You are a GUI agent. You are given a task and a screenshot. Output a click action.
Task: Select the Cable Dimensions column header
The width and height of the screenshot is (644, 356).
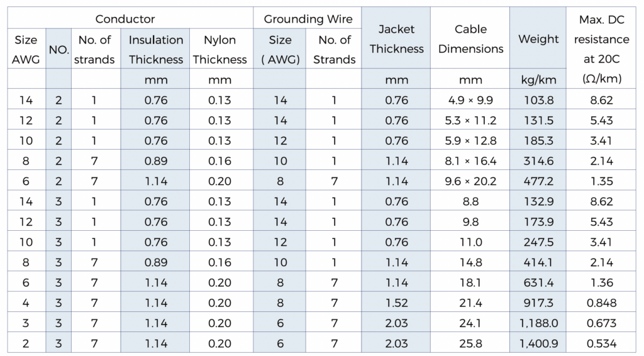point(470,39)
